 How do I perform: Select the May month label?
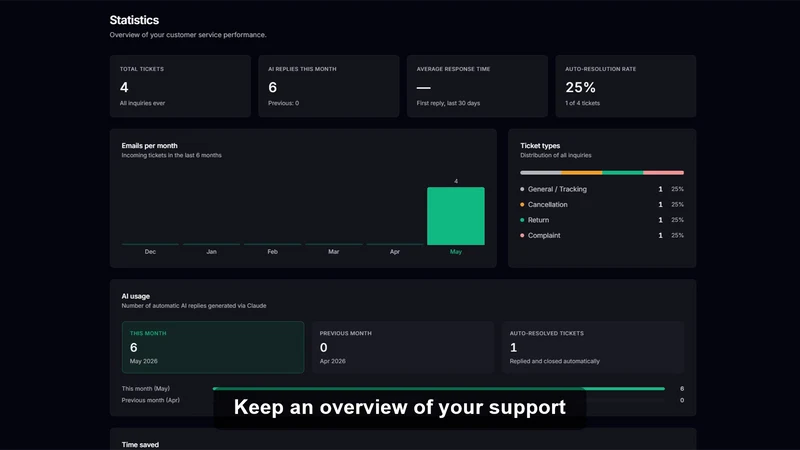[x=456, y=252]
